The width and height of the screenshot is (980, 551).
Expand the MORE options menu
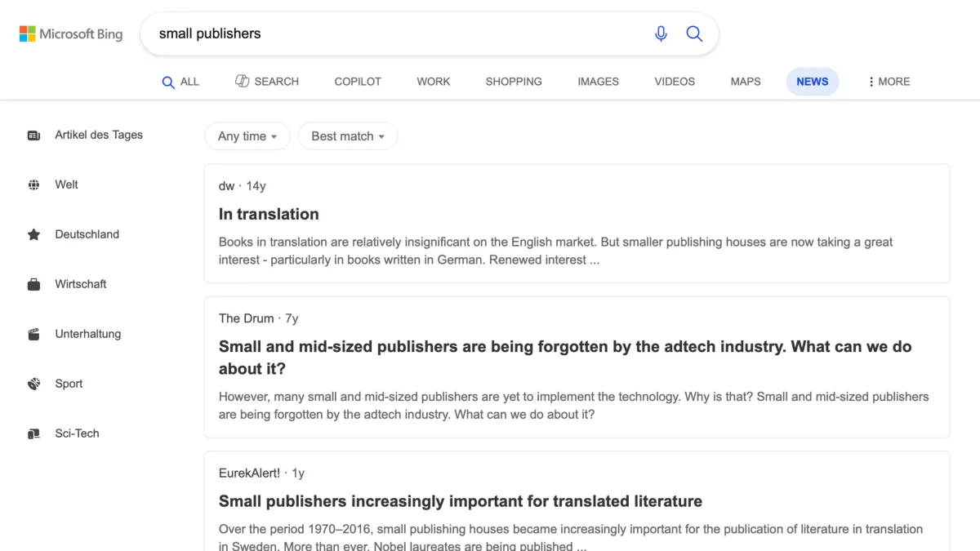tap(888, 82)
